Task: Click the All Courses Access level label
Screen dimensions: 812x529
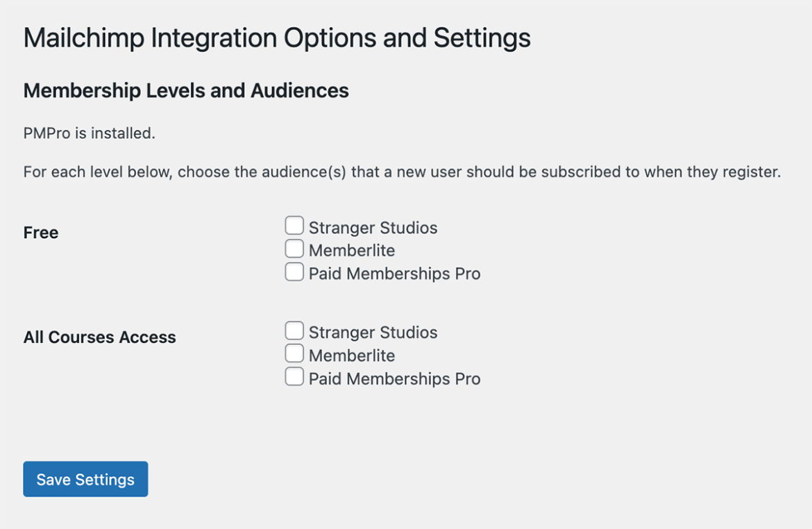Action: pos(99,337)
